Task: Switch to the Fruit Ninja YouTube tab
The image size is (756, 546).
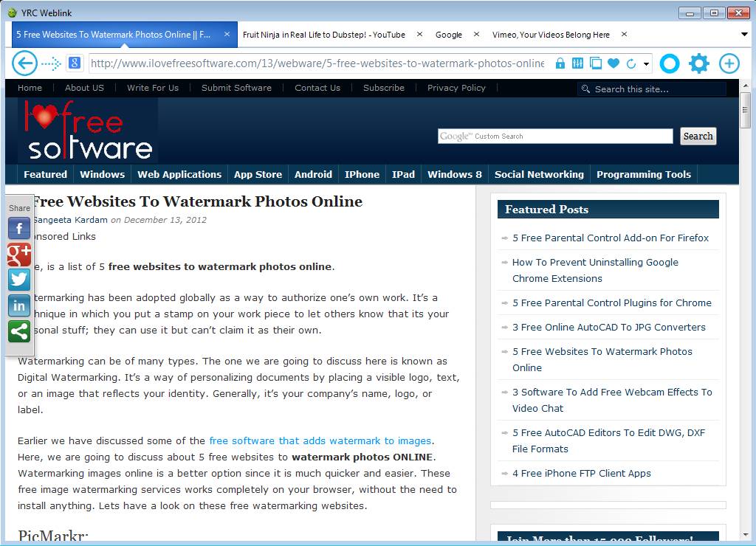Action: pos(324,35)
